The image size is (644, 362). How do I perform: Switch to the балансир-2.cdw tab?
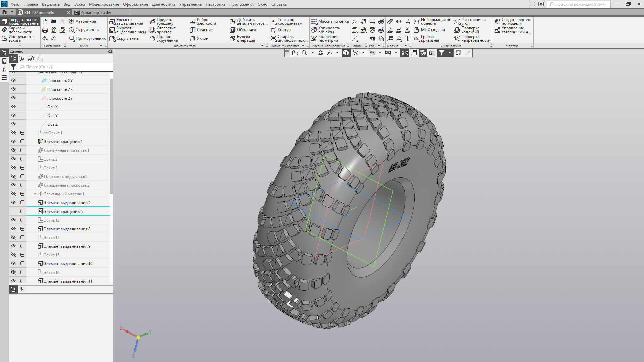point(96,12)
